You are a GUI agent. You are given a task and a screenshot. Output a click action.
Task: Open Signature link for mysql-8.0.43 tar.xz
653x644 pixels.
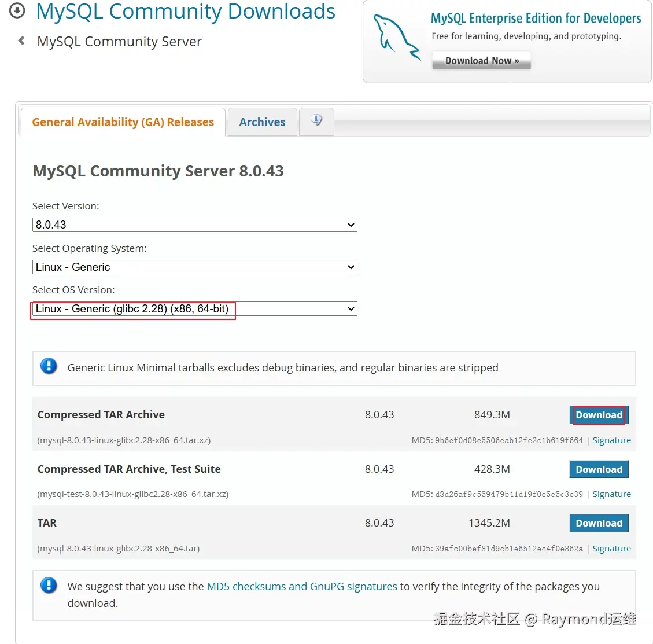612,440
